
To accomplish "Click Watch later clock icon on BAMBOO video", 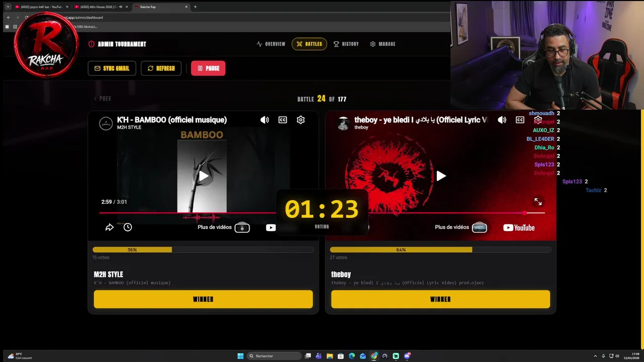I will click(128, 227).
